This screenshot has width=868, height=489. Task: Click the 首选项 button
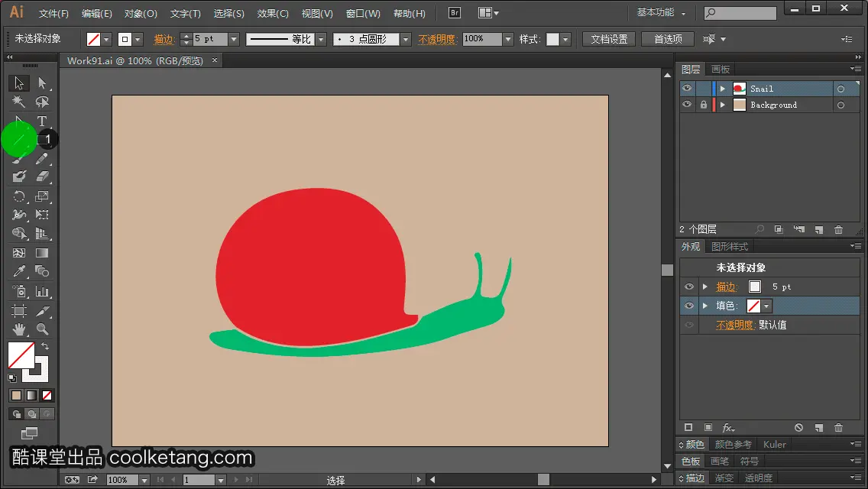668,39
